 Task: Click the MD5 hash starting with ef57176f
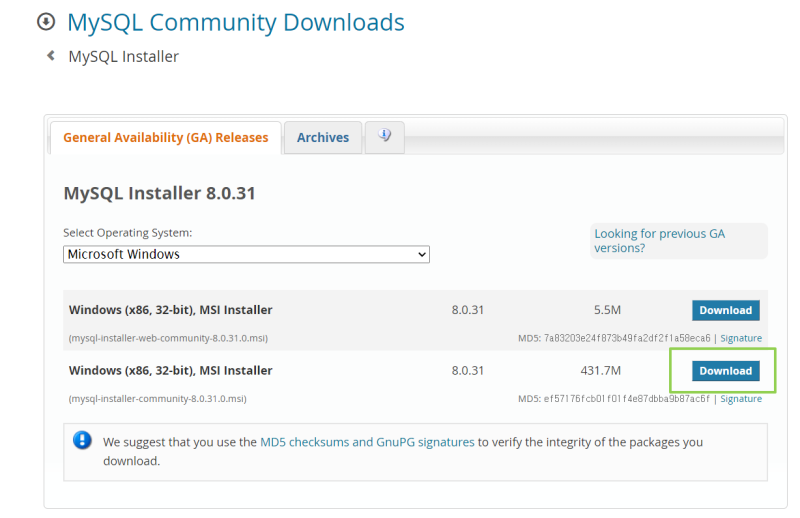627,399
